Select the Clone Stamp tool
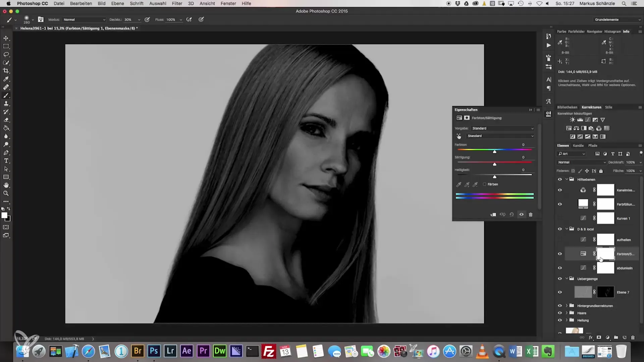Image resolution: width=644 pixels, height=362 pixels. (6, 104)
